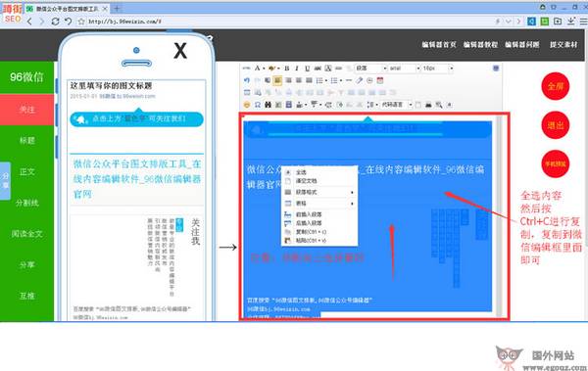Click the HTML source mode icon

click(246, 69)
